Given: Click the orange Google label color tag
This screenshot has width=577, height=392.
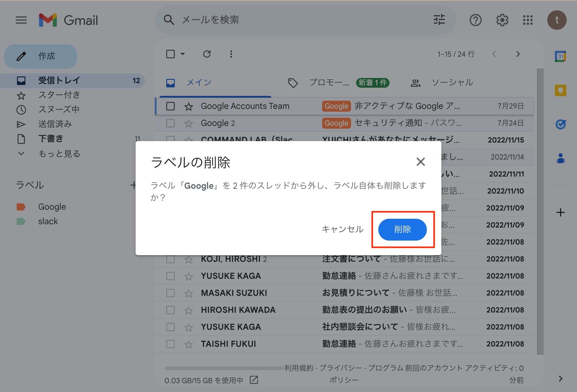Looking at the screenshot, I should coord(21,207).
